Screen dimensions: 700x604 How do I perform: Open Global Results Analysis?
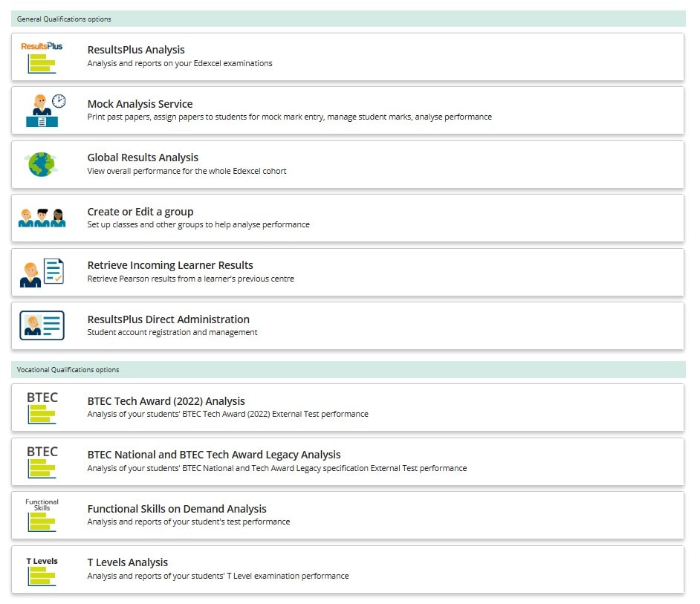click(x=143, y=158)
